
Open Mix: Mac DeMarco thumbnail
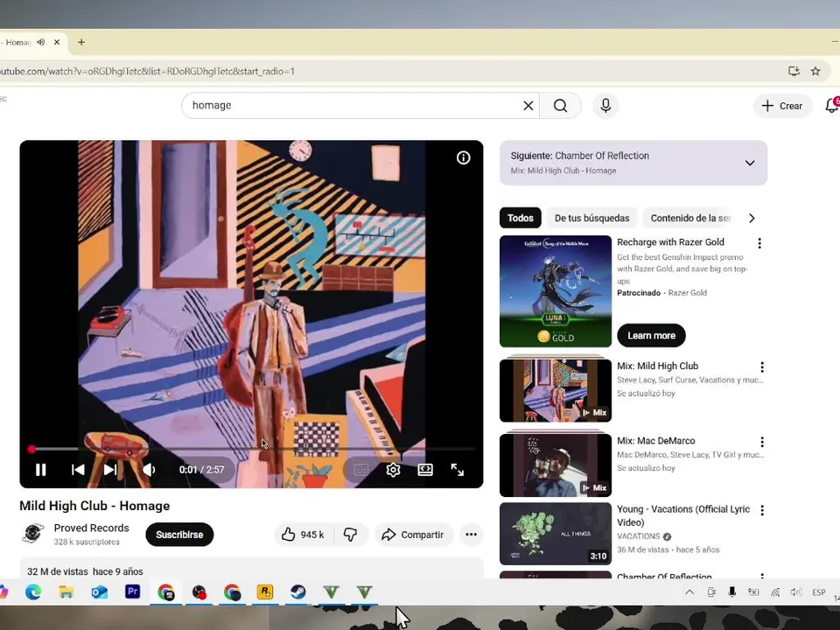click(x=556, y=465)
